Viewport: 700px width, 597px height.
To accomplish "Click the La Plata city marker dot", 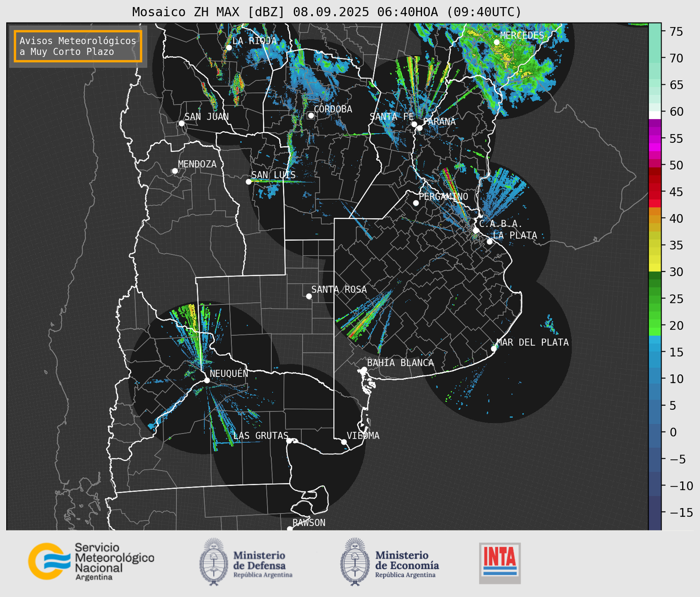I will [x=490, y=242].
